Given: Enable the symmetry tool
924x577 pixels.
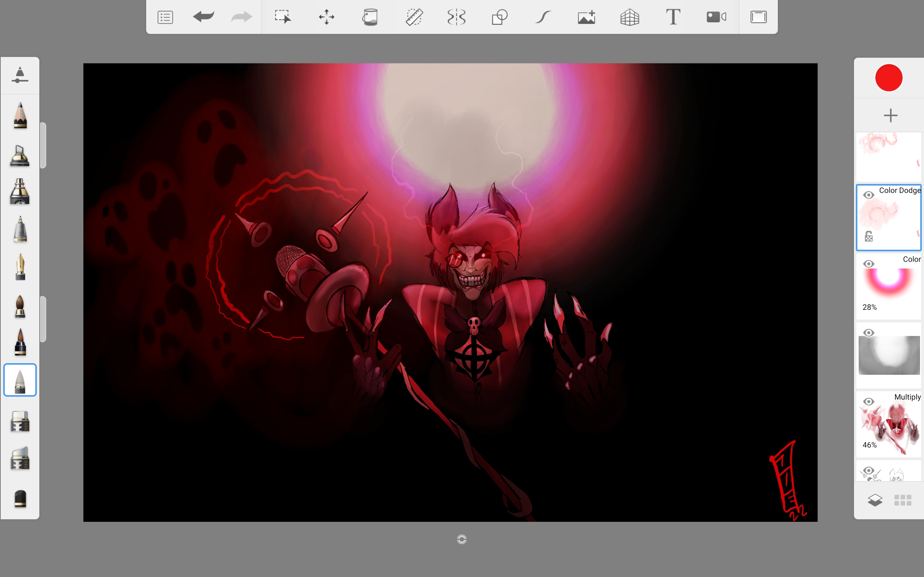Looking at the screenshot, I should (x=457, y=17).
